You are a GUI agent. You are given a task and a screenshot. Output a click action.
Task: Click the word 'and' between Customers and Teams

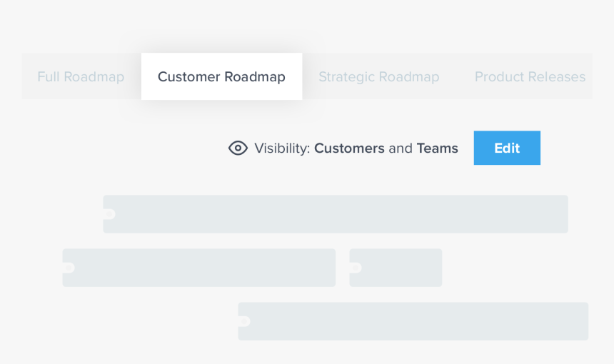click(x=401, y=148)
